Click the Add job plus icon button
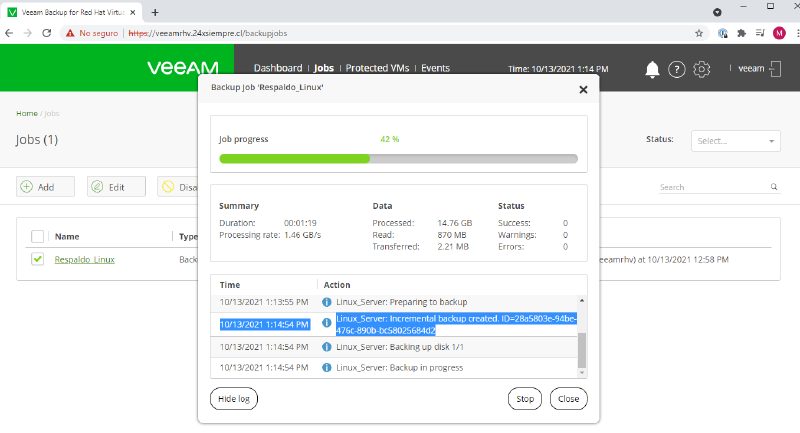Viewport: 800px width, 433px height. point(45,187)
